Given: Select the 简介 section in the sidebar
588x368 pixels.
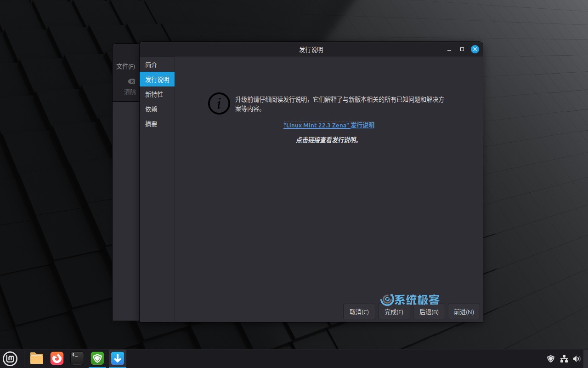Looking at the screenshot, I should [x=151, y=64].
